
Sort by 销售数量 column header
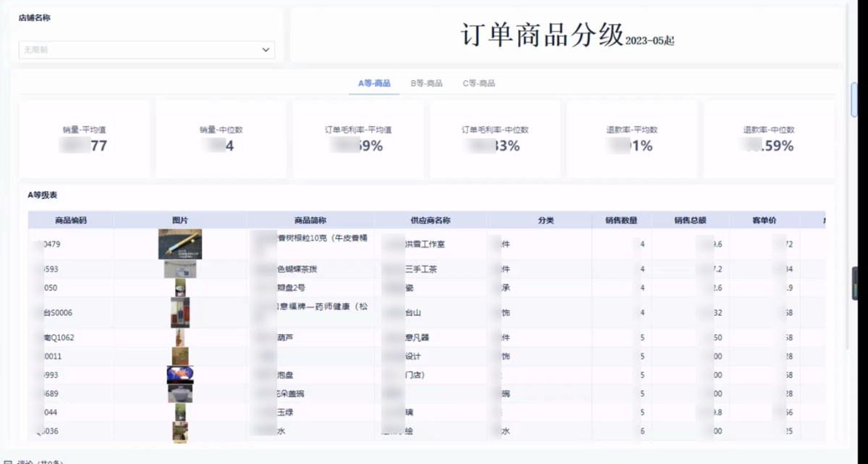point(621,220)
